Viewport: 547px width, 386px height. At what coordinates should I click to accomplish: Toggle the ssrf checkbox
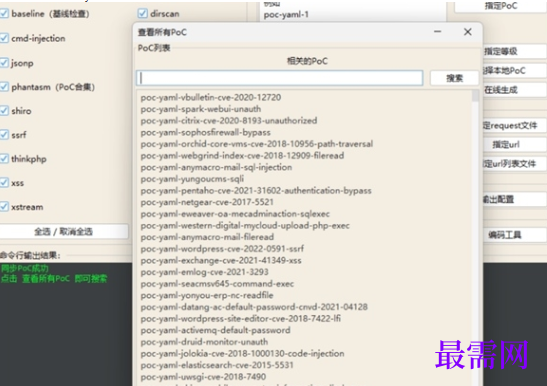5,135
